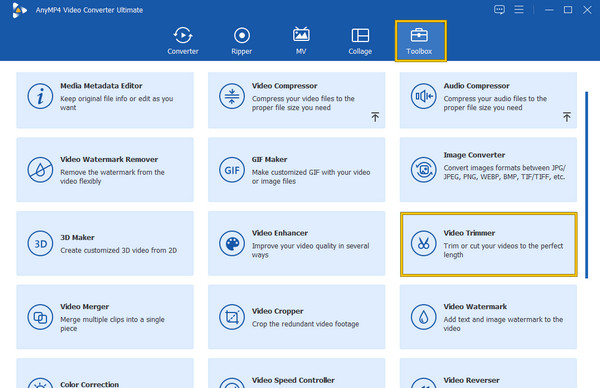Click the 3D Maker icon
Screen dimensions: 600x388
pyautogui.click(x=40, y=243)
